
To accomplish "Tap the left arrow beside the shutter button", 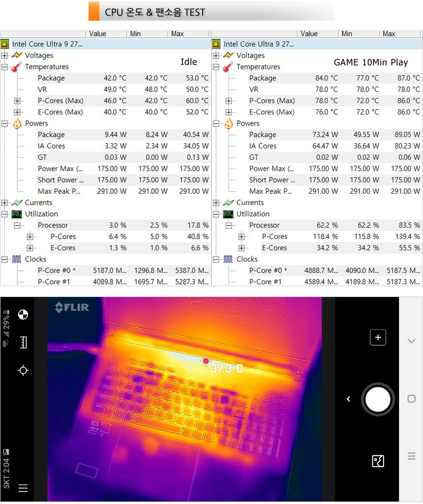I will pyautogui.click(x=349, y=399).
